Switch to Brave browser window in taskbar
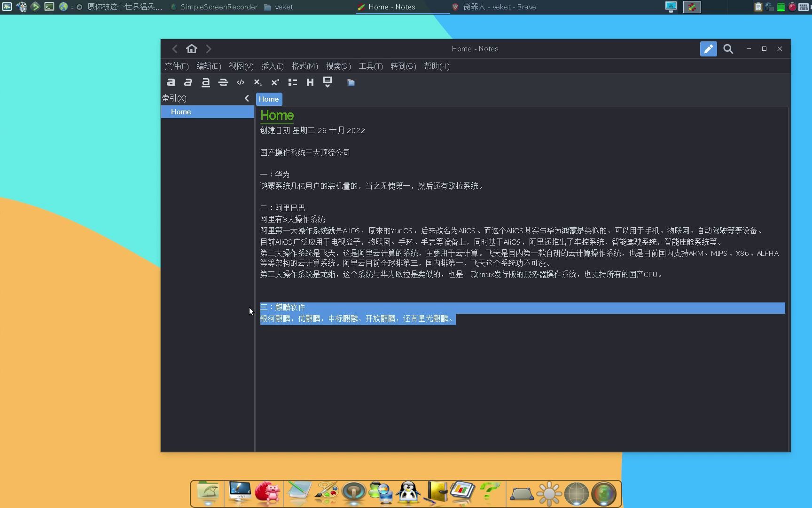 (x=493, y=7)
